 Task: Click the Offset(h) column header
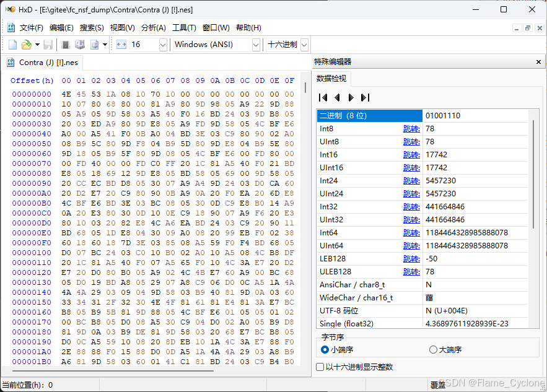pyautogui.click(x=32, y=81)
